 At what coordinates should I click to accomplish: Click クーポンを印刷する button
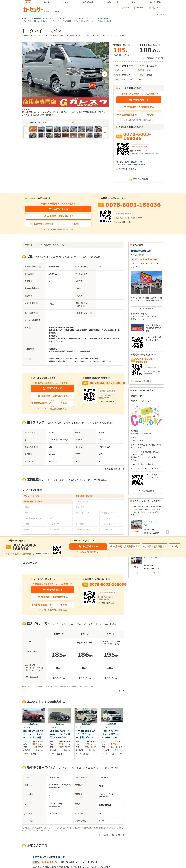click(x=146, y=491)
